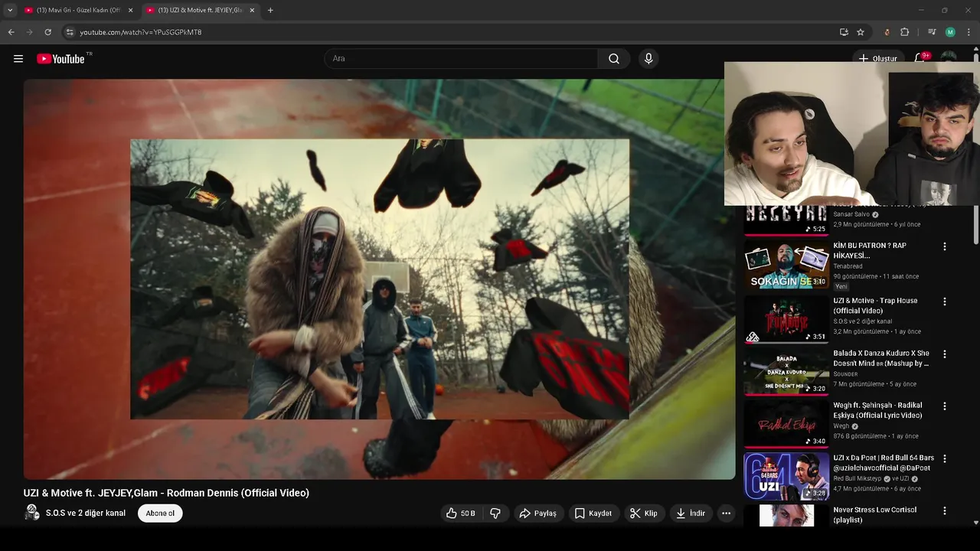Open the Chrome profile M avatar

pos(950,32)
